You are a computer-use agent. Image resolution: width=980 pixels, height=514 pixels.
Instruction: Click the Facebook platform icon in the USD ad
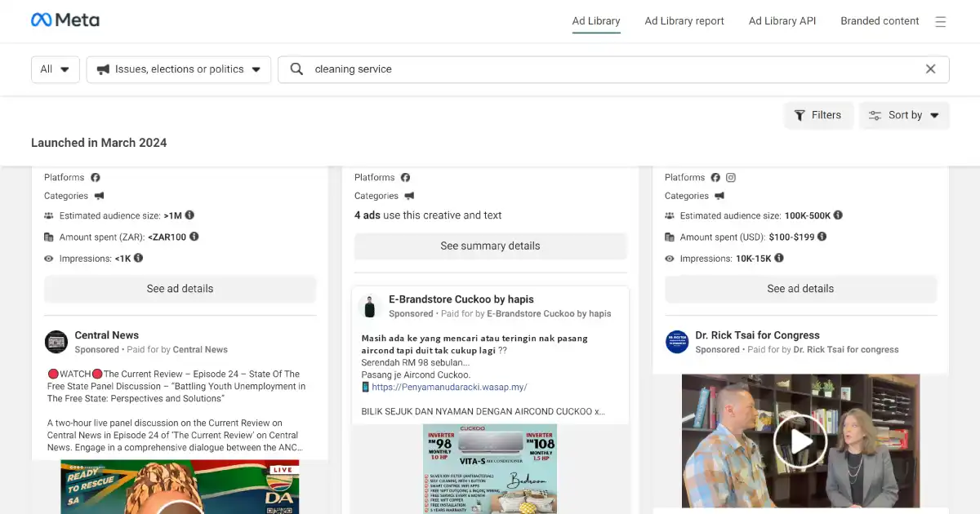pyautogui.click(x=716, y=177)
